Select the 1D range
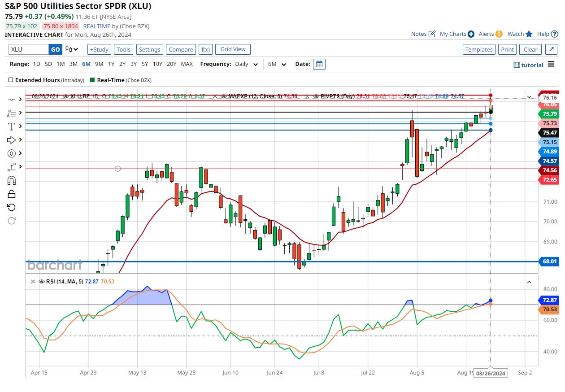The height and width of the screenshot is (392, 565). (37, 64)
